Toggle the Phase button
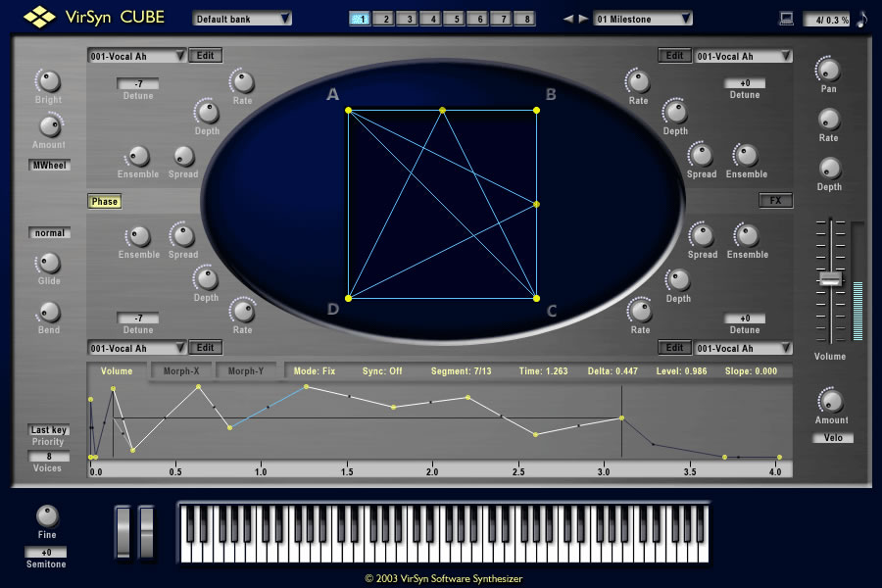Viewport: 882px width, 588px height. pyautogui.click(x=105, y=202)
